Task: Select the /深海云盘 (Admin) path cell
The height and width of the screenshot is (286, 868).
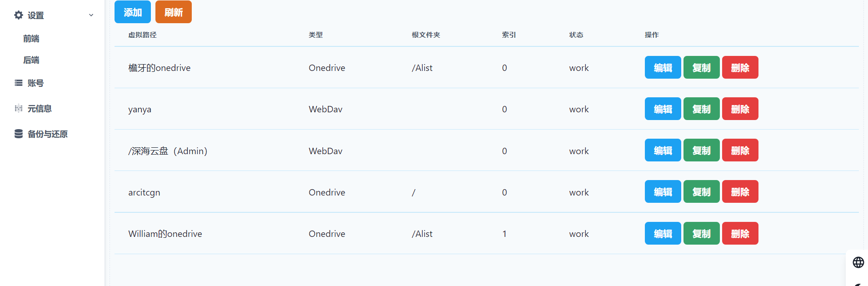Action: 168,151
